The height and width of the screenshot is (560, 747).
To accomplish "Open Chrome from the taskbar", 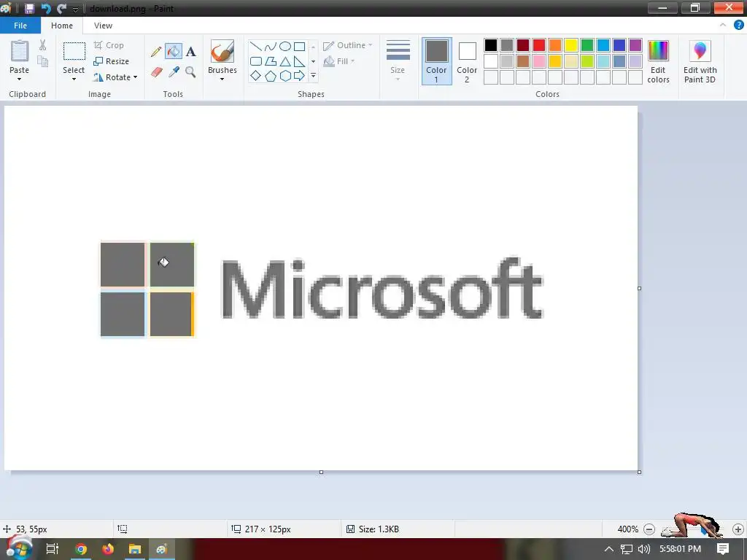I will pyautogui.click(x=81, y=549).
